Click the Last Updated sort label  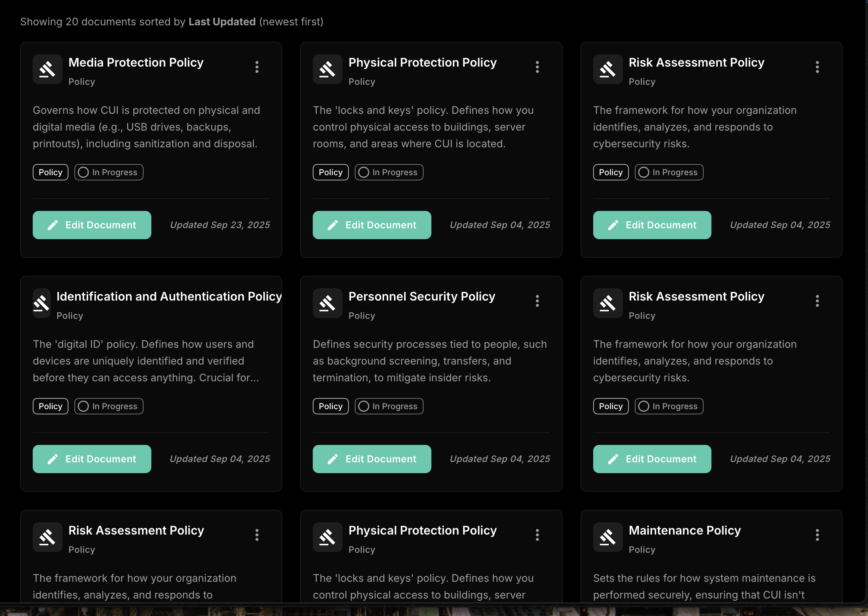tap(222, 22)
